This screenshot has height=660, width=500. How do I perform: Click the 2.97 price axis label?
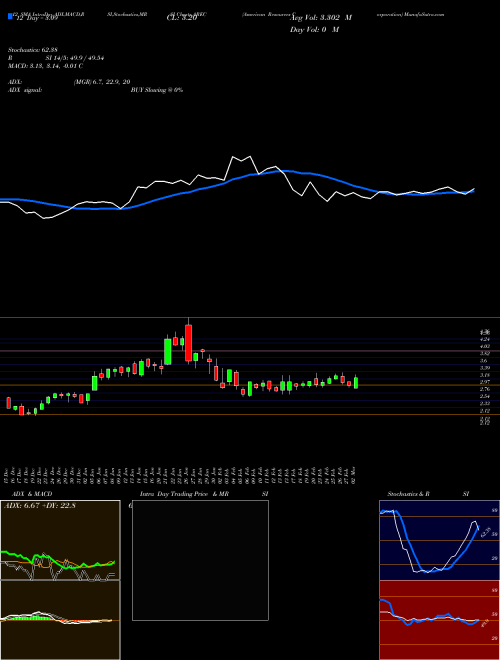(485, 382)
